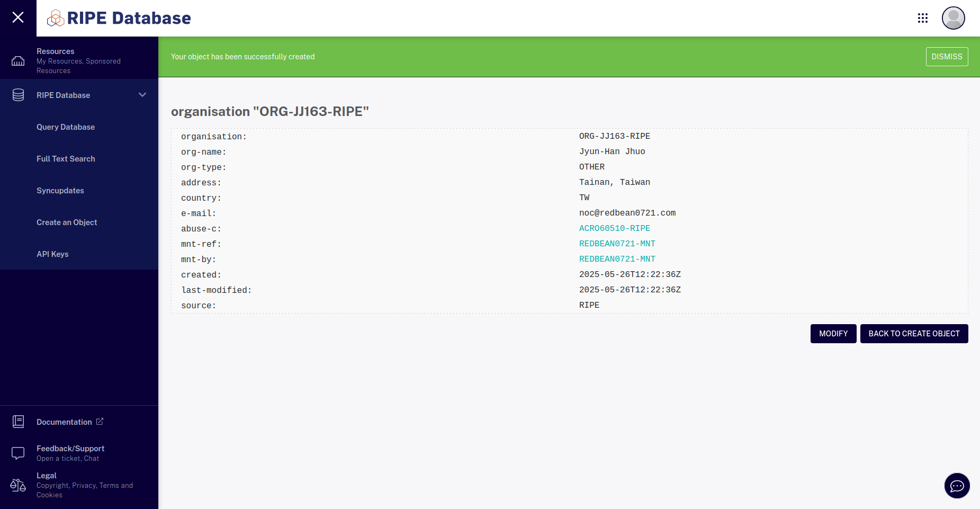The image size is (980, 509).
Task: Open the API Keys page
Action: (x=52, y=254)
